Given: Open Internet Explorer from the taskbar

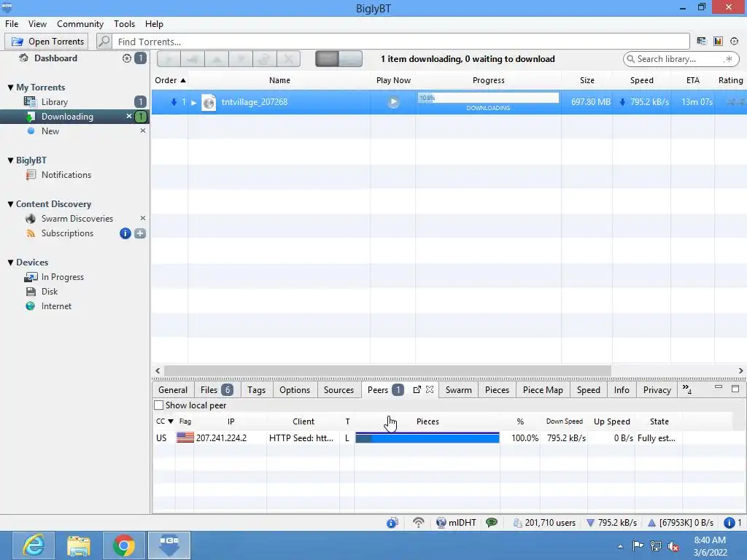Looking at the screenshot, I should tap(34, 545).
